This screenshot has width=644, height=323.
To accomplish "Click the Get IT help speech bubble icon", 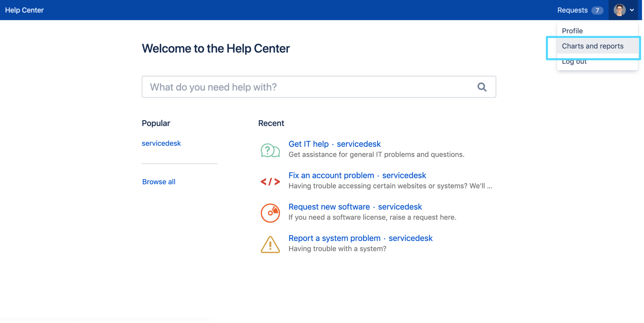I will click(270, 150).
